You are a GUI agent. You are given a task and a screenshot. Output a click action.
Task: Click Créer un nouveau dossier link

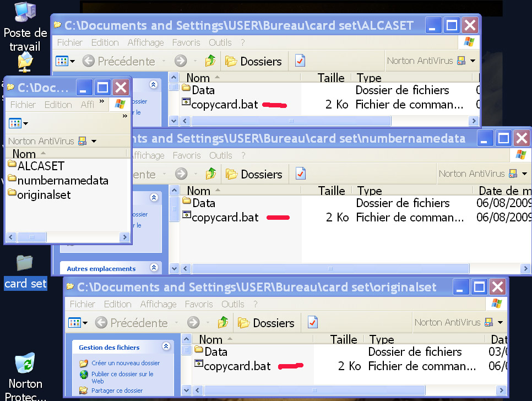pyautogui.click(x=125, y=363)
